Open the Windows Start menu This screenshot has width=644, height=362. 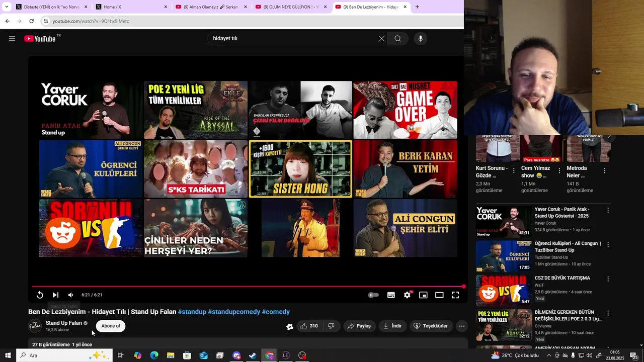click(8, 355)
